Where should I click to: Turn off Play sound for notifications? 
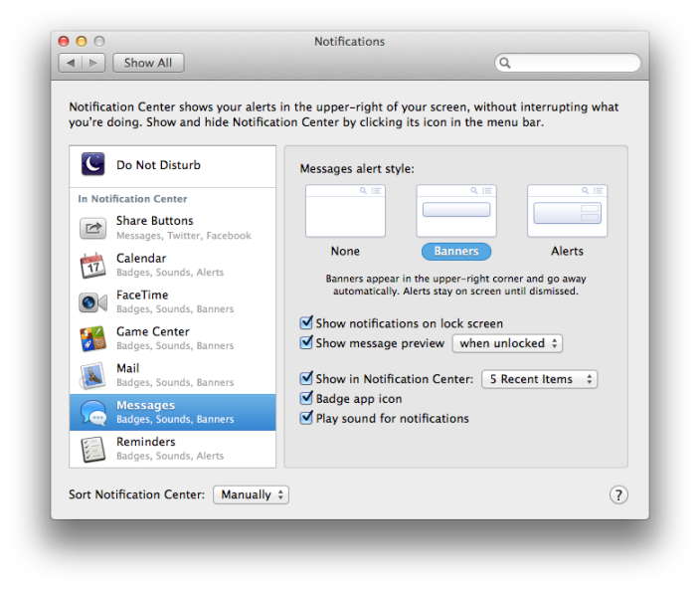click(306, 419)
